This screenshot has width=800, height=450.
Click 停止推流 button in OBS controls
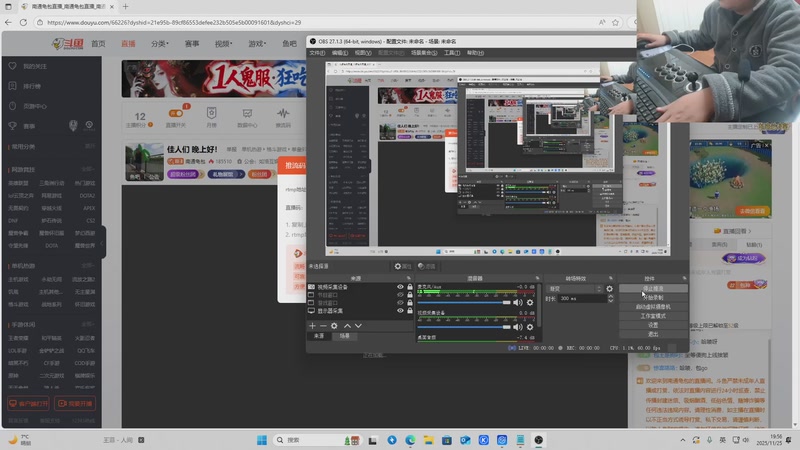[x=653, y=288]
